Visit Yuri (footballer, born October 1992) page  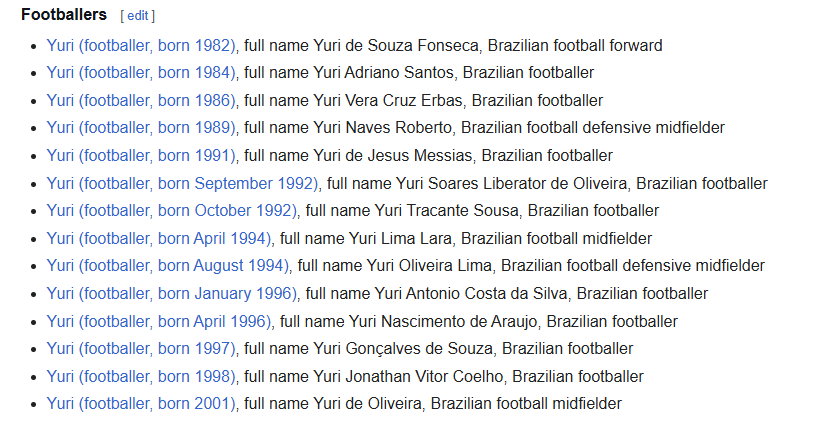(x=172, y=210)
